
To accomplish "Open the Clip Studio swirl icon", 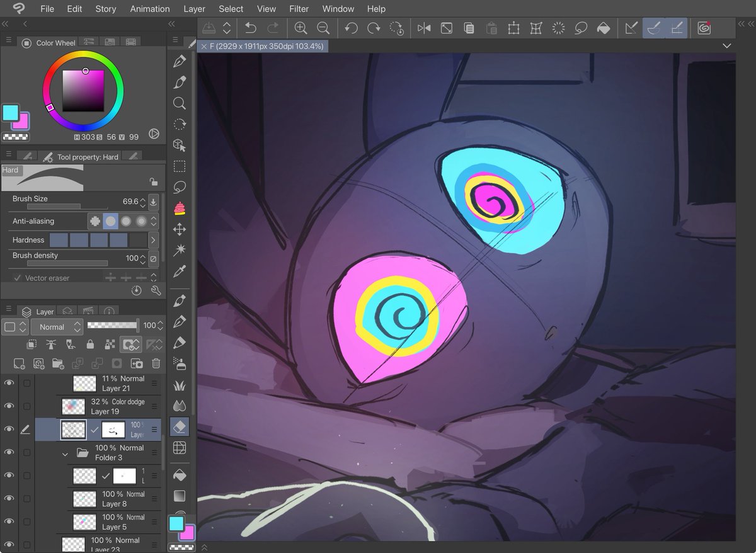I will tap(704, 28).
